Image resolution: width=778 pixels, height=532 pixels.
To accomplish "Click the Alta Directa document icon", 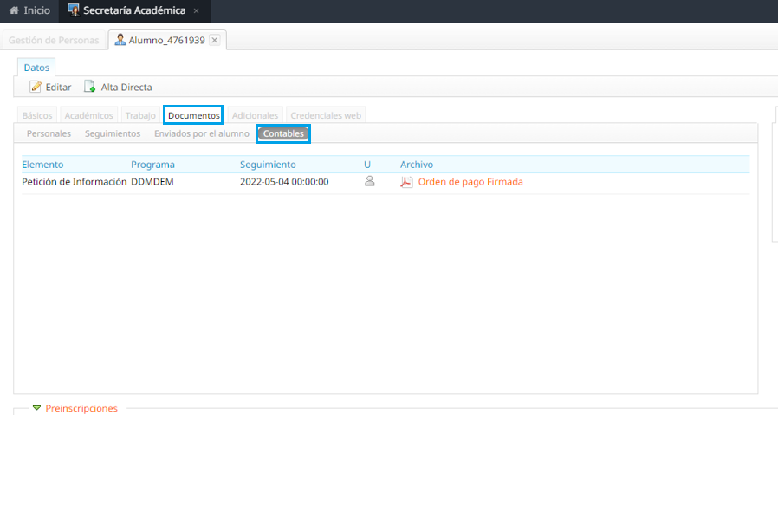I will [x=89, y=87].
